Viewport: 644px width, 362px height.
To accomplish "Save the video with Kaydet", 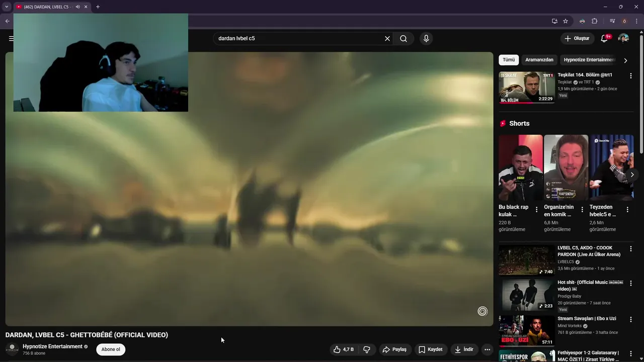I will (x=431, y=349).
